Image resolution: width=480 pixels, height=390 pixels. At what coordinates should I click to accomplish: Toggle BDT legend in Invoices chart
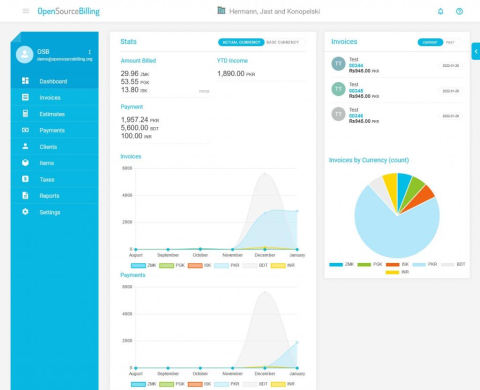[255, 265]
